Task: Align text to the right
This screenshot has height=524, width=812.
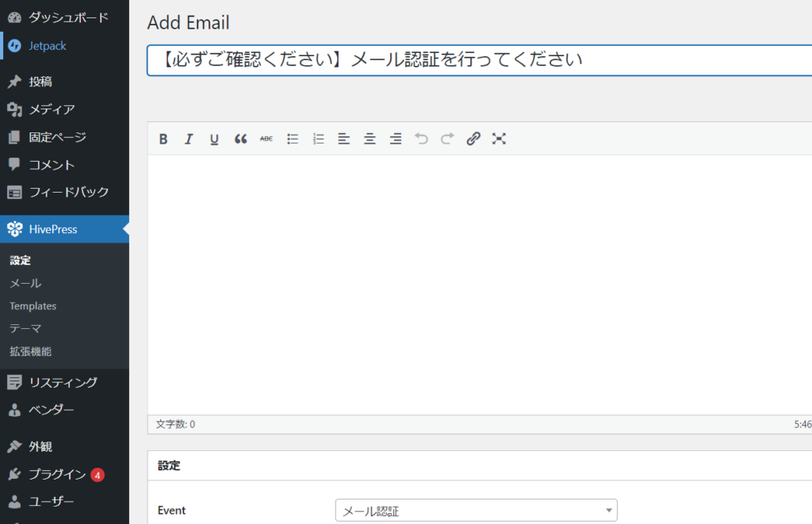Action: 396,139
